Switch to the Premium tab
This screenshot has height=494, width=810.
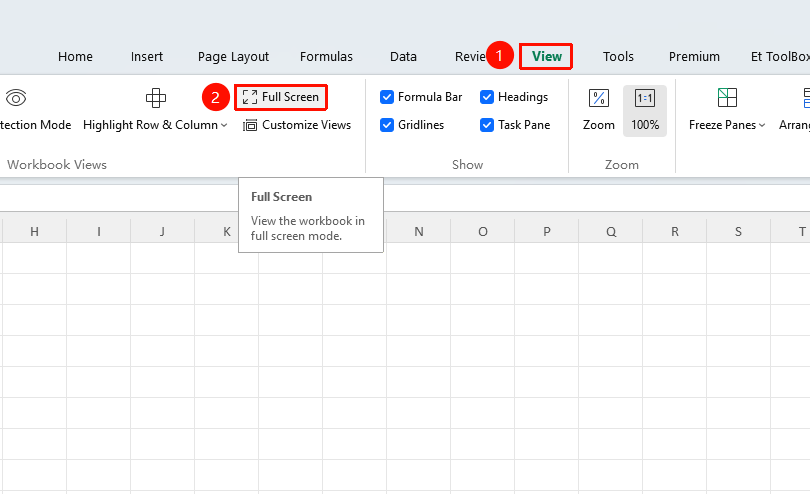click(x=694, y=56)
